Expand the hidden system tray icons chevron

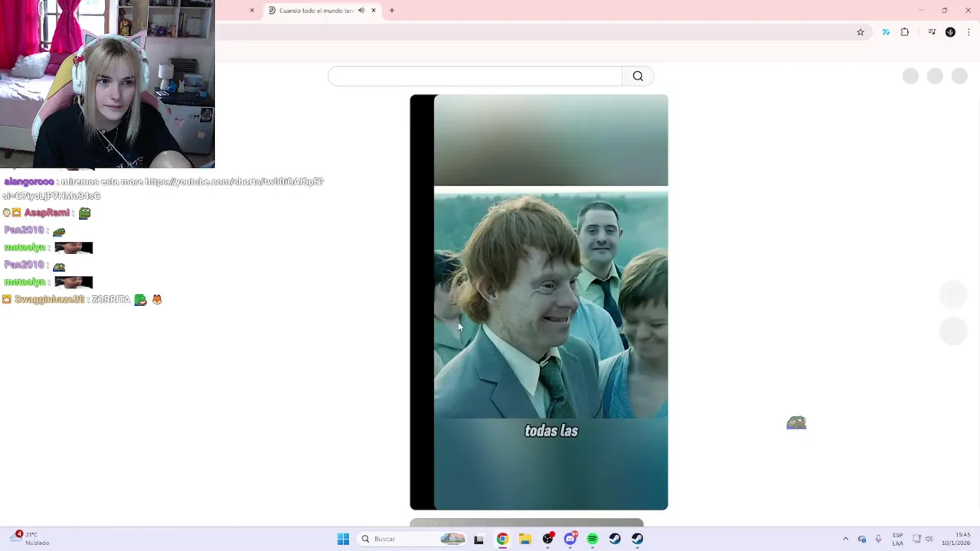845,539
